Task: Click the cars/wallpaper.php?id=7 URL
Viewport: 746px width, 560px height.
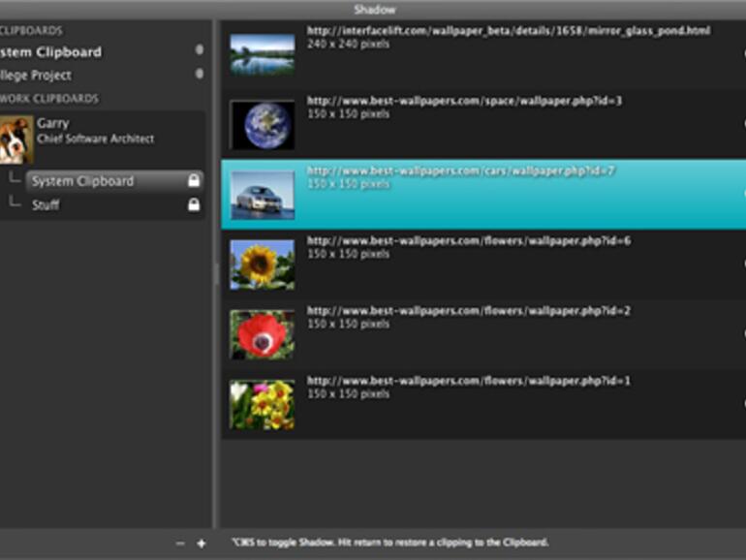Action: tap(461, 171)
